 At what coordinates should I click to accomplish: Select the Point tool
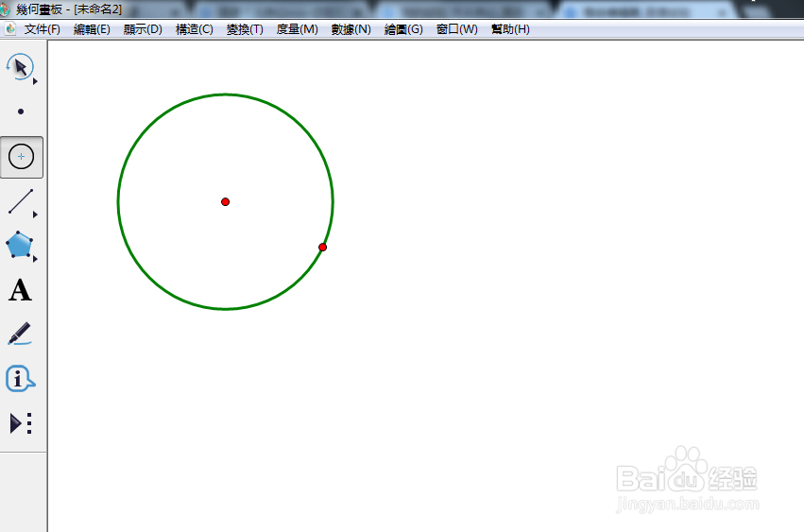[21, 112]
